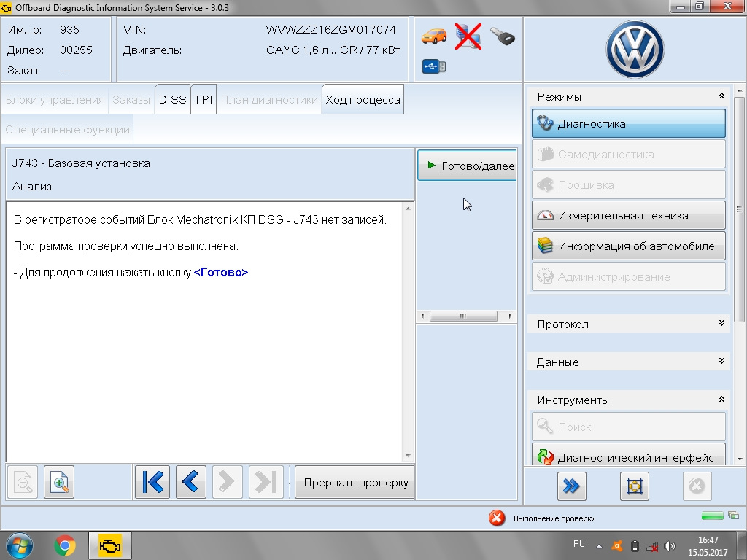747x560 pixels.
Task: Open the Windows Start menu
Action: [x=20, y=545]
